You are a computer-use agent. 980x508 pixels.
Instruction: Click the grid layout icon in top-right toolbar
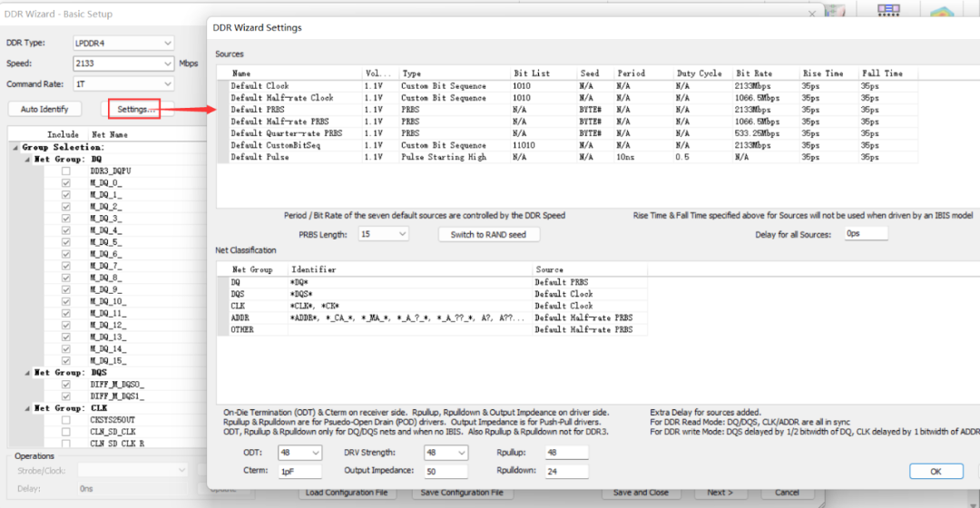click(888, 11)
